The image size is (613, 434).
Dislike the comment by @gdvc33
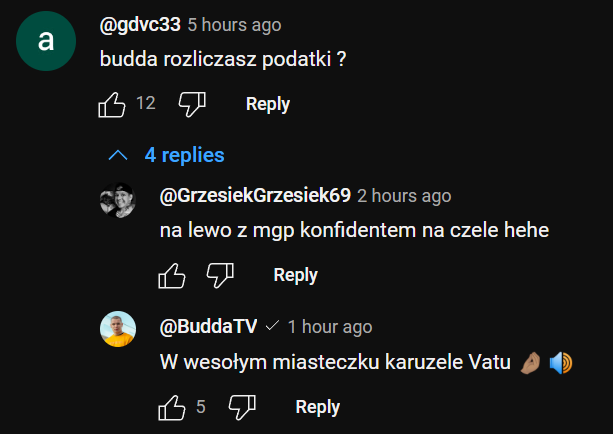[x=191, y=103]
